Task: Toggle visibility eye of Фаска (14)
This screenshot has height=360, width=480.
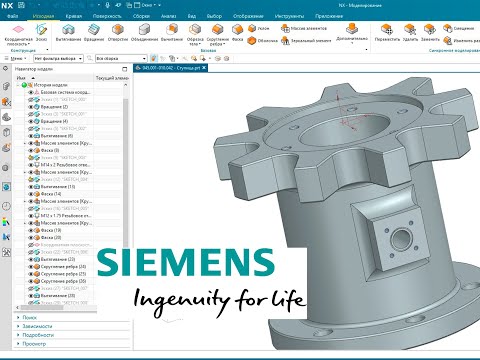Action: 31,194
